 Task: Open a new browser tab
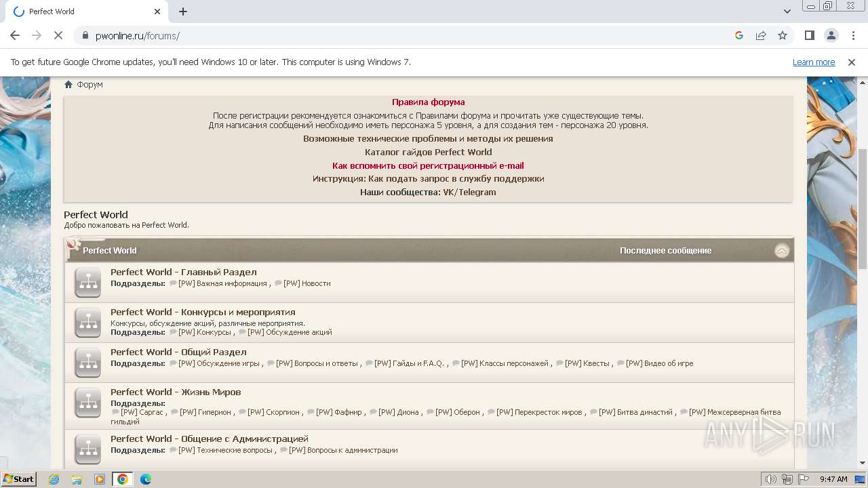(x=183, y=12)
